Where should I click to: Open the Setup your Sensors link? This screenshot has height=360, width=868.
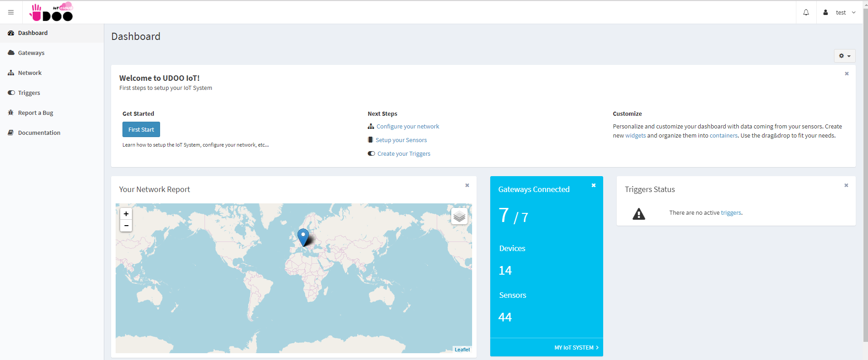[401, 140]
